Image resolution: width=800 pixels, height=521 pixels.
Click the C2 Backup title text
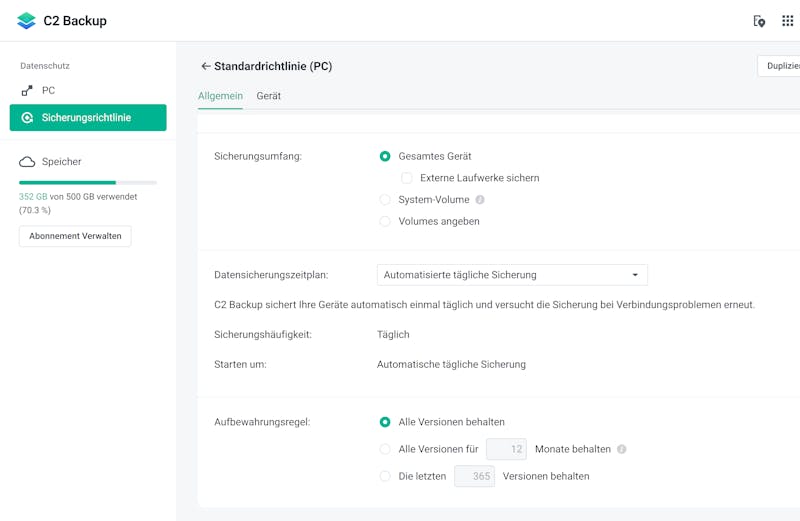click(x=75, y=21)
